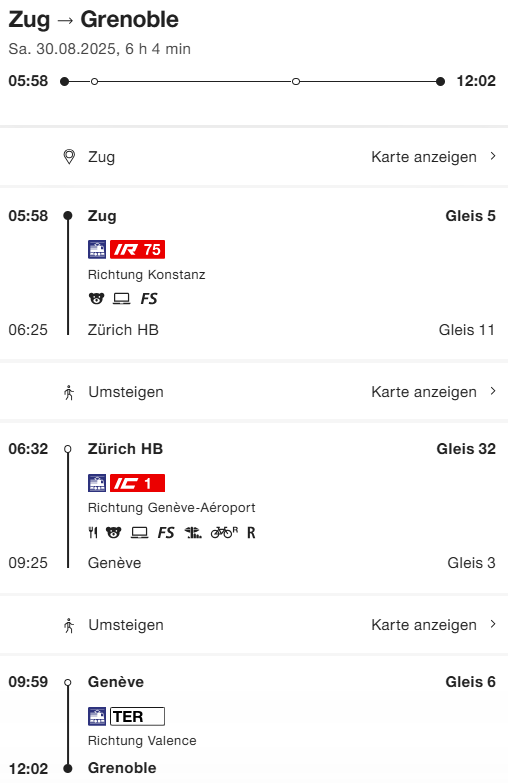The image size is (508, 783).
Task: Expand the first Umsteigen map chevron
Action: tap(493, 391)
